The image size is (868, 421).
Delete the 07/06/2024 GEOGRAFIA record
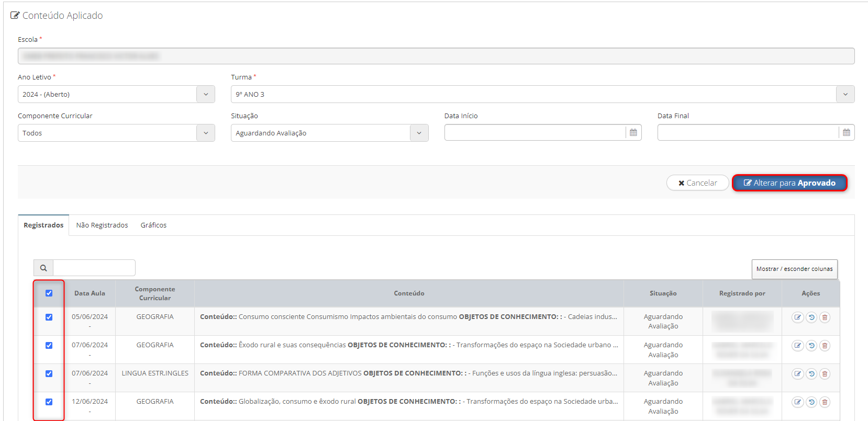pos(825,346)
